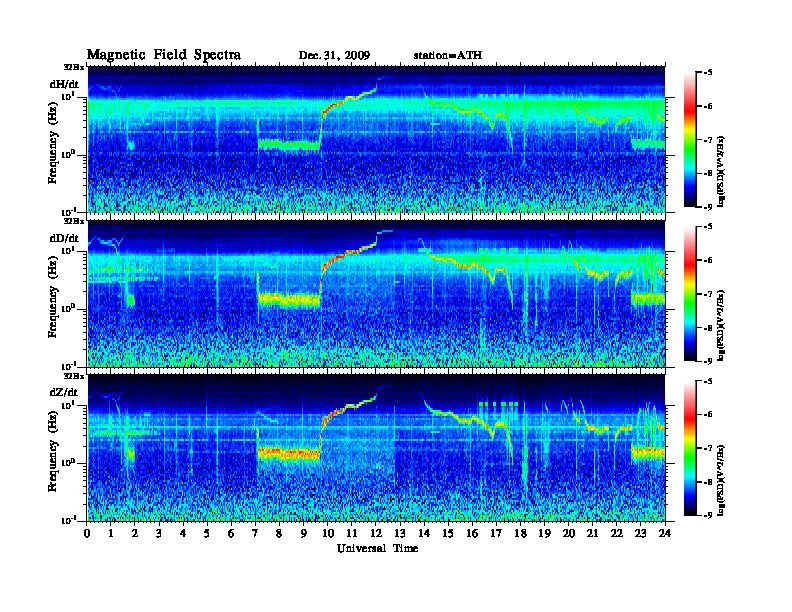Click hour 4 on the time axis
792x612 pixels.
point(183,533)
